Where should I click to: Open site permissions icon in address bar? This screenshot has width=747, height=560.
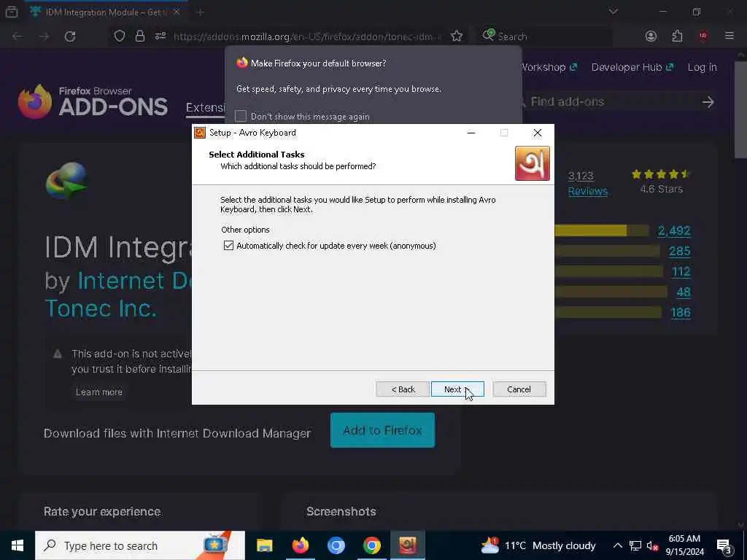point(160,36)
